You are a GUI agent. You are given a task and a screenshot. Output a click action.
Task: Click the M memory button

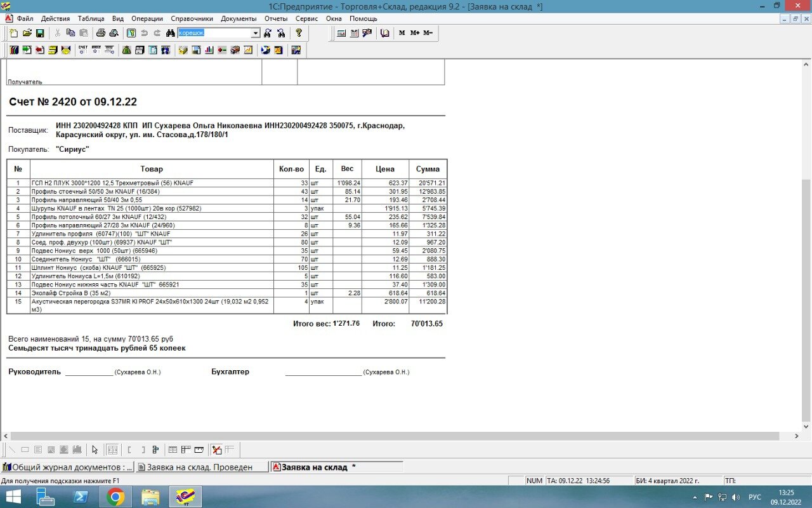point(402,33)
